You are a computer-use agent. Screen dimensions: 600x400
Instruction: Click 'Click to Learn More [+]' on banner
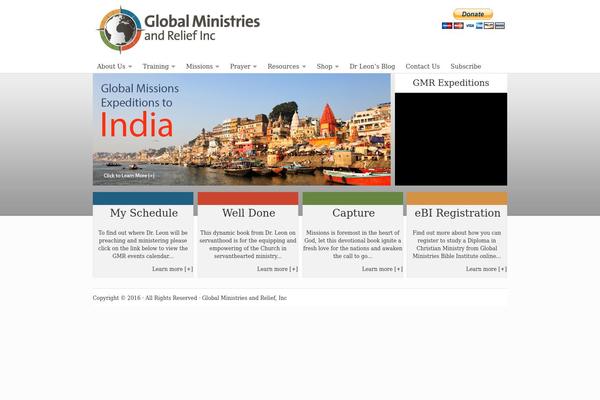129,176
